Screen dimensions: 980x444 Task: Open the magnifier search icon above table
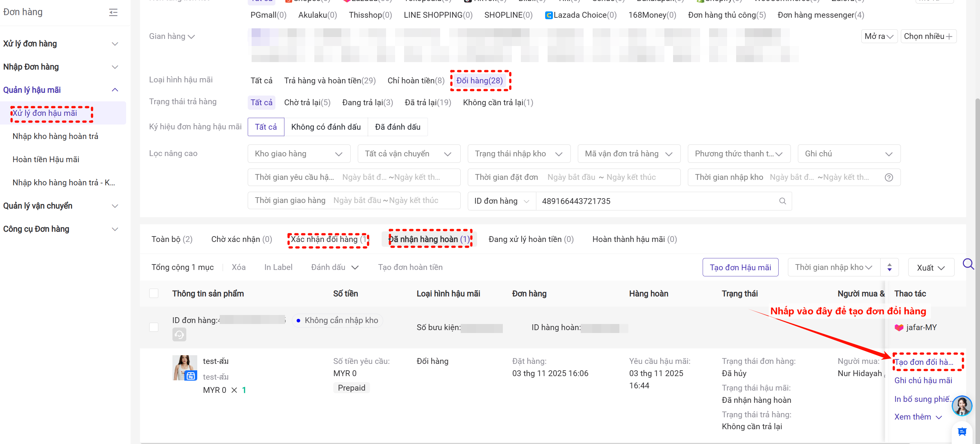967,264
